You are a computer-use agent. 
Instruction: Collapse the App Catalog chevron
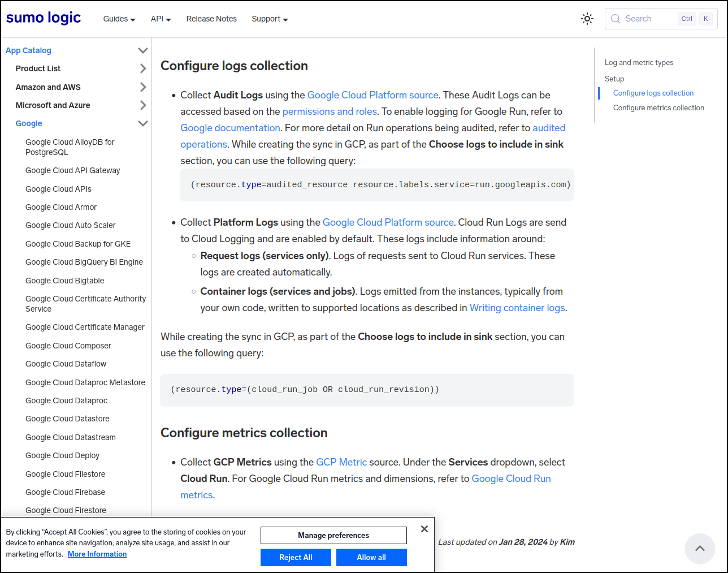point(142,50)
